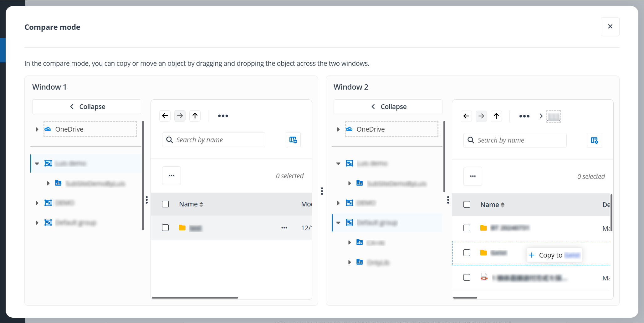Open column settings icon in Window 2

594,140
